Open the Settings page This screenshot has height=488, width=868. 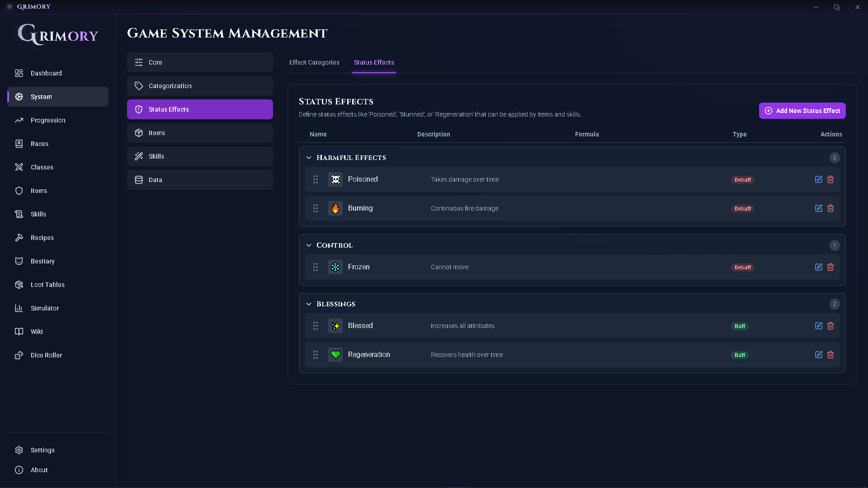(x=42, y=450)
